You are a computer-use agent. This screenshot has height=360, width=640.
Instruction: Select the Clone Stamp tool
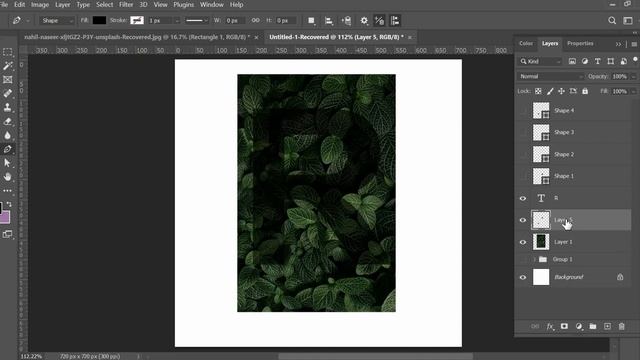click(x=7, y=107)
